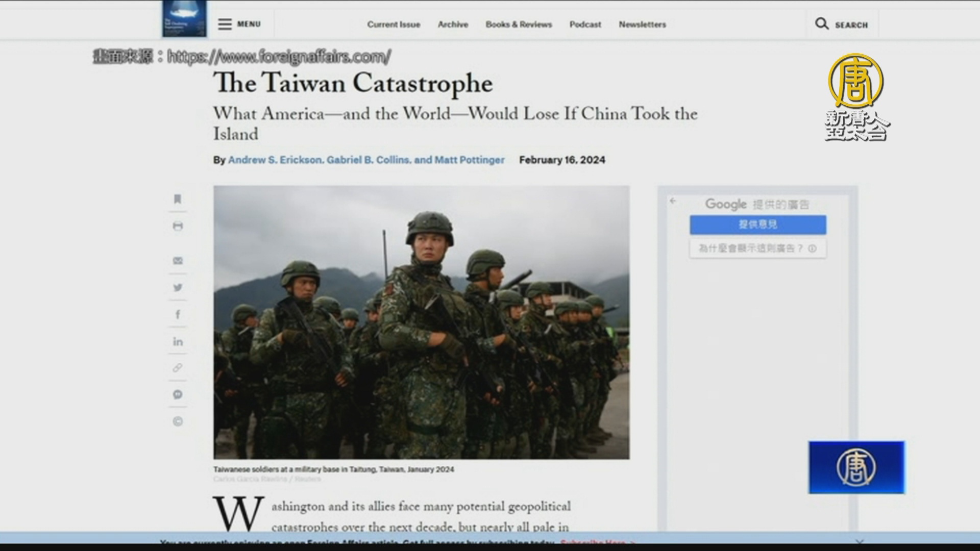Open the Archive section
This screenshot has height=551, width=980.
[453, 24]
